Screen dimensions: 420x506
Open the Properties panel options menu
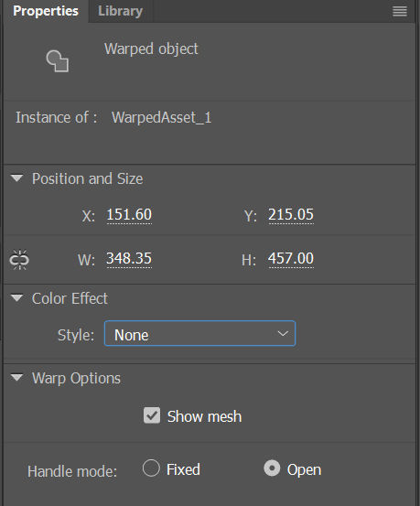point(399,12)
